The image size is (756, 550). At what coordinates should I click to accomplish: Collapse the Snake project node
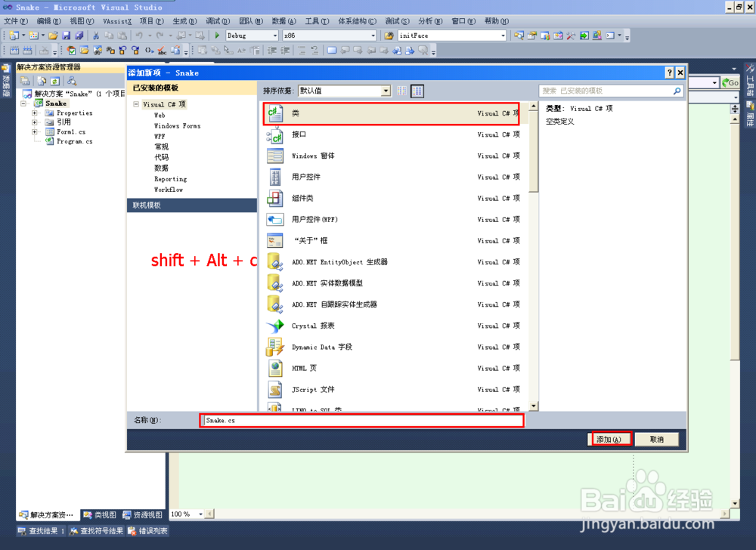[23, 103]
